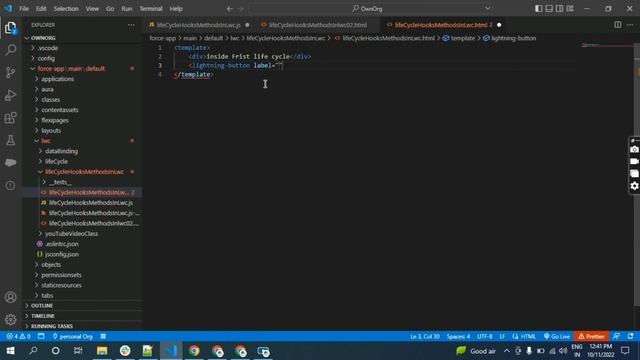Open the Selection menu
Screen dimensions: 640x360
[66, 9]
